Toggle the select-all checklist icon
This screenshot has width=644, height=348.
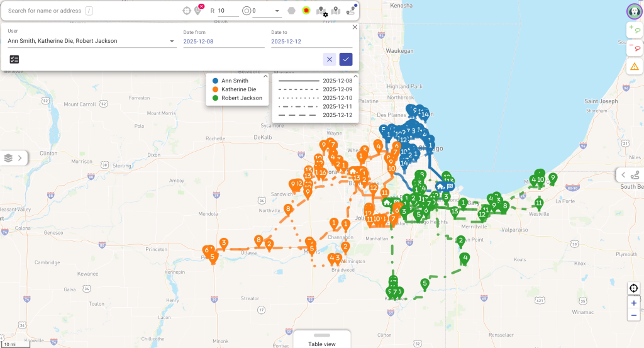coord(14,59)
